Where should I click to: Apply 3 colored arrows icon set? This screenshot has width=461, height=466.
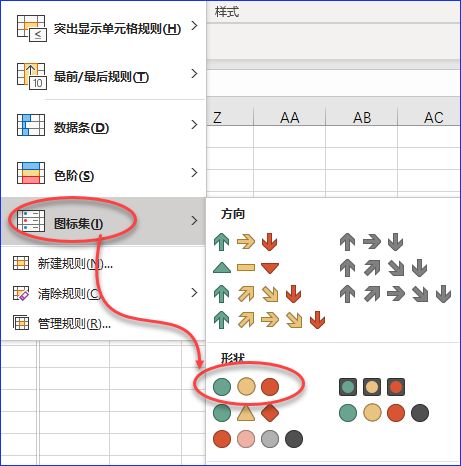pyautogui.click(x=245, y=242)
